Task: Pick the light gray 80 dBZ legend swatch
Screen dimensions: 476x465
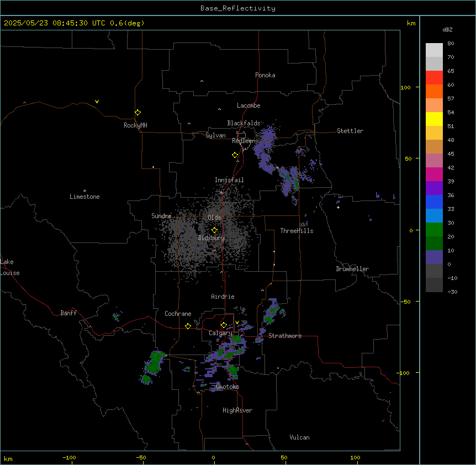Action: [434, 50]
